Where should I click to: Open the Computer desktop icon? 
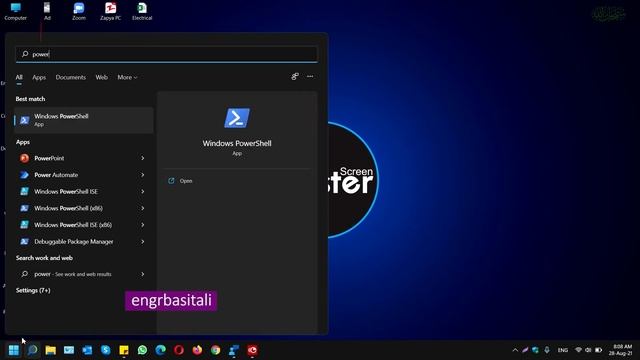tap(16, 11)
